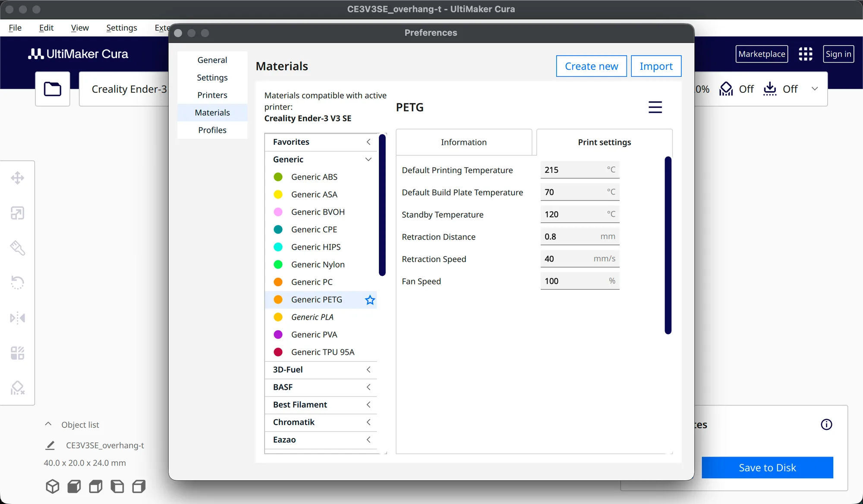863x504 pixels.
Task: Expand the Best Filament brand group
Action: click(321, 405)
